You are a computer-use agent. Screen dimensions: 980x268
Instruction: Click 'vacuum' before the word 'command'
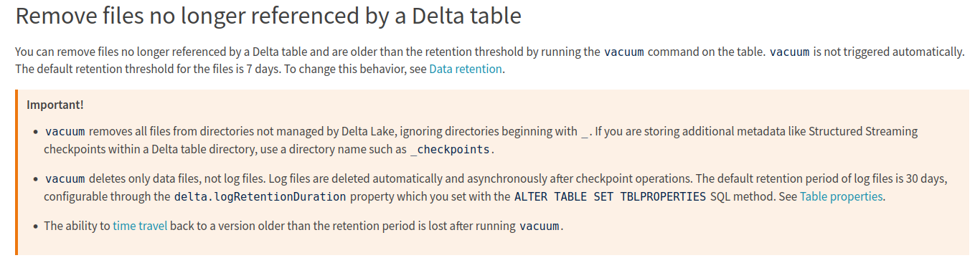pos(624,52)
